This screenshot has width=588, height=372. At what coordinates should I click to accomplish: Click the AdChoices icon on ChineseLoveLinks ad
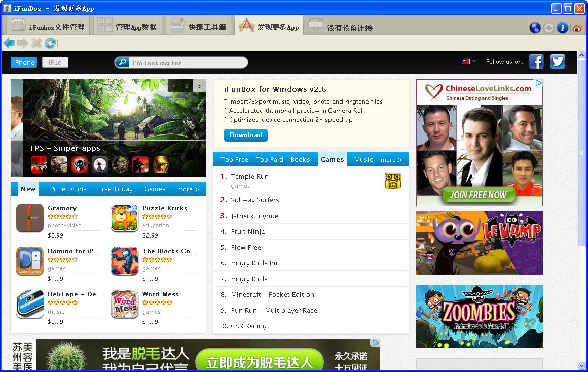pos(538,83)
